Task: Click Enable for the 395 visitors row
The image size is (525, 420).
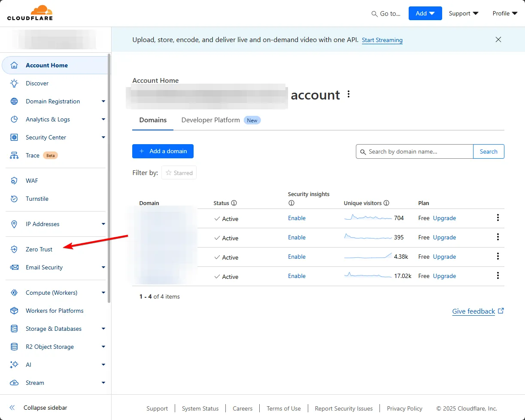Action: 297,237
